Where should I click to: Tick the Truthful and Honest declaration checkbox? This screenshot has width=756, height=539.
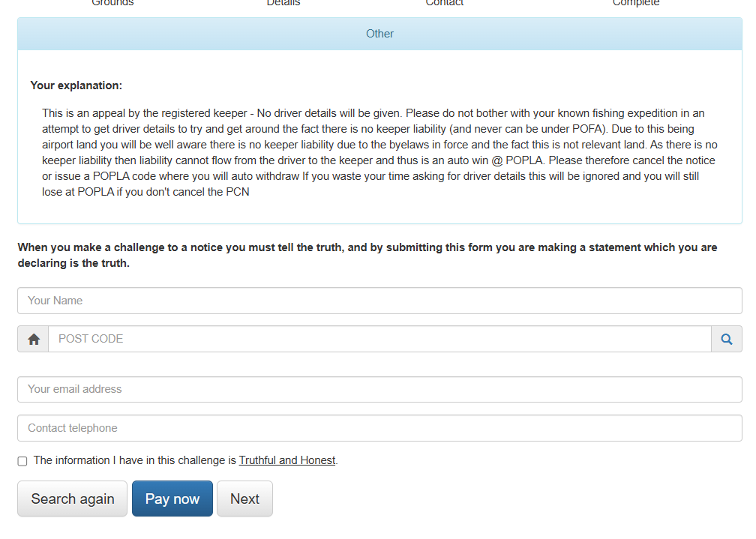pos(22,461)
